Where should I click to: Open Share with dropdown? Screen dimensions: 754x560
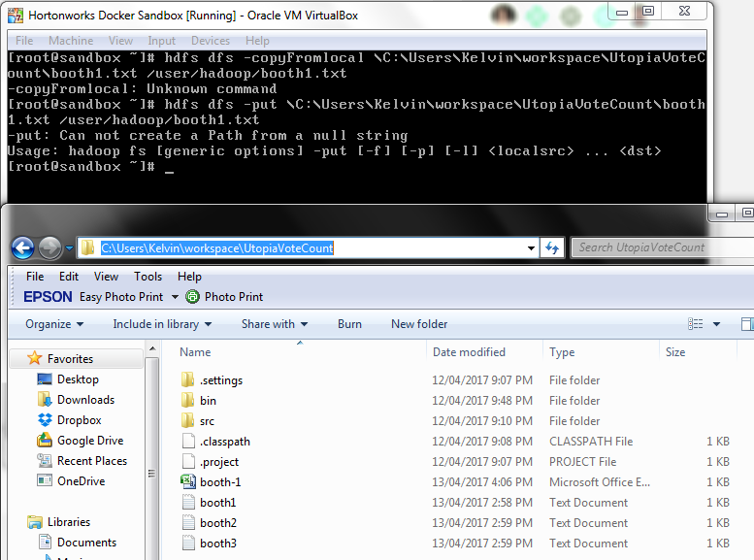tap(274, 324)
